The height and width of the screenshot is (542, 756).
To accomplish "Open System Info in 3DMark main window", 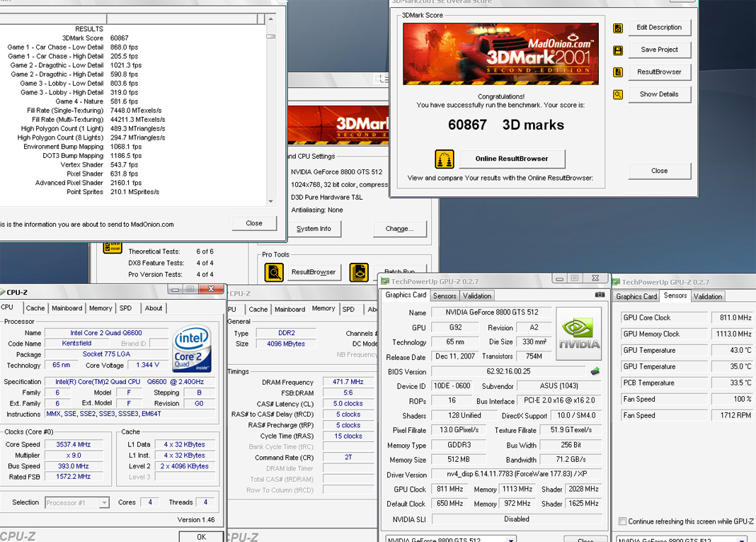I will 314,229.
